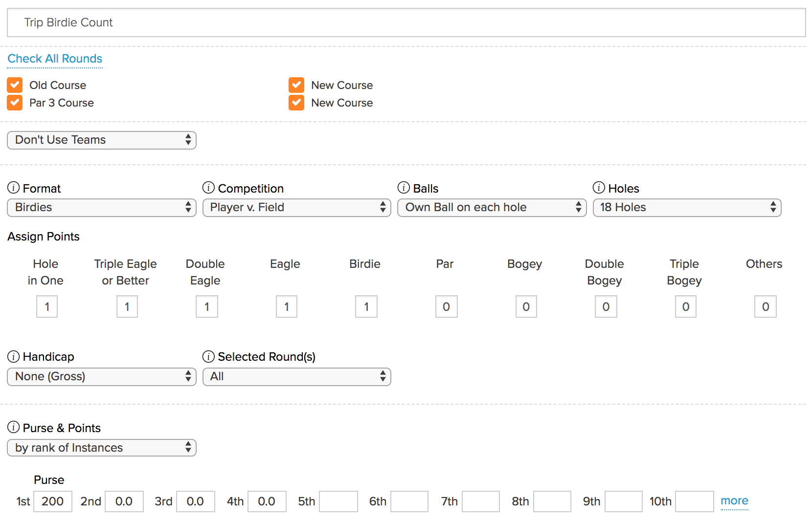The image size is (812, 523).
Task: Click the more link after 10th purse
Action: pyautogui.click(x=734, y=501)
